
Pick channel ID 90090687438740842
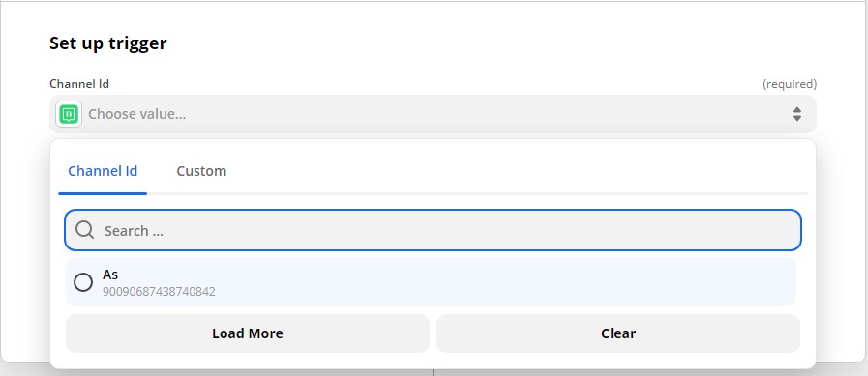click(x=159, y=291)
